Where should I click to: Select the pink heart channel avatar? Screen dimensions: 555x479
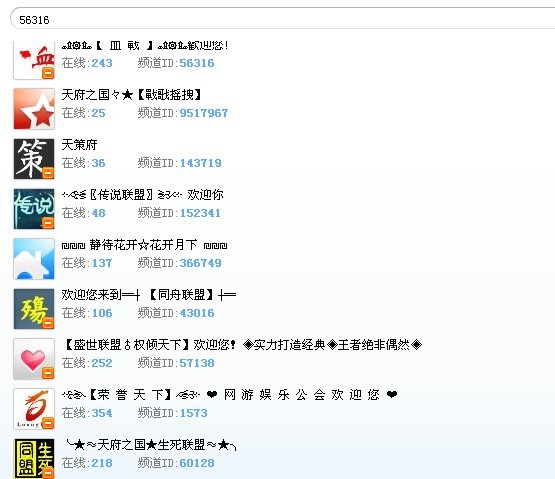pos(34,359)
